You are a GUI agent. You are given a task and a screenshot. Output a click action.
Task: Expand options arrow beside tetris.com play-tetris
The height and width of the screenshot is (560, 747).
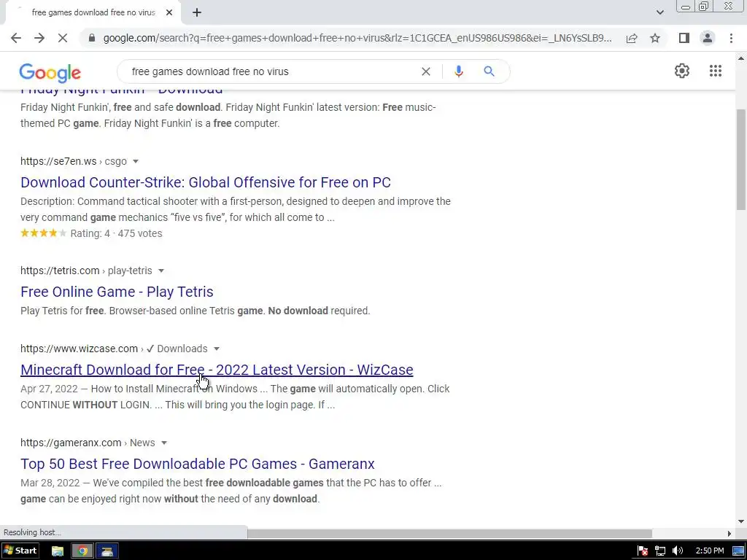[x=161, y=271]
